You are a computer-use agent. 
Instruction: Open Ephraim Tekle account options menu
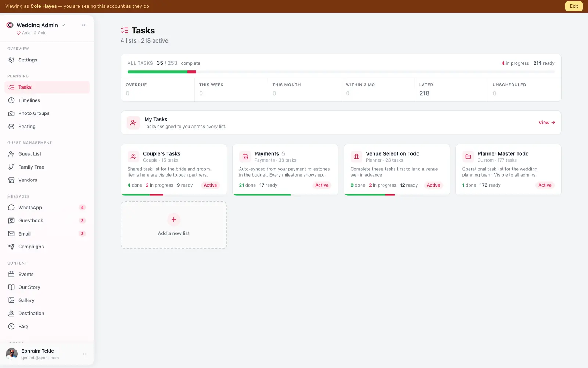[x=85, y=354]
